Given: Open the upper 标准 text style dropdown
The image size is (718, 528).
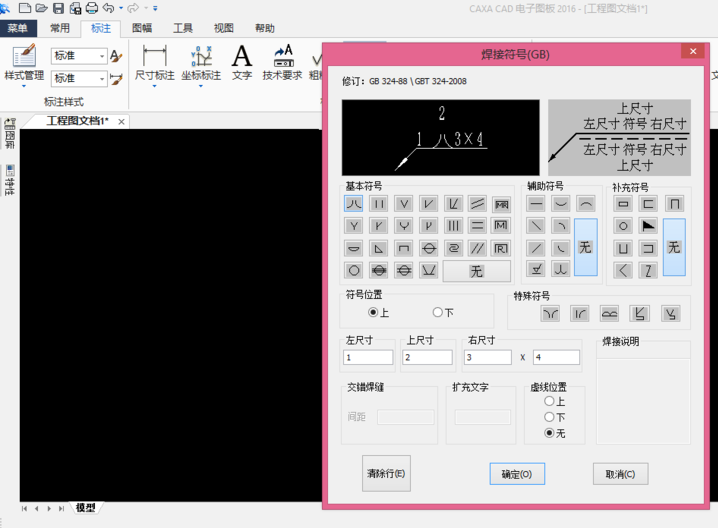Looking at the screenshot, I should point(102,56).
